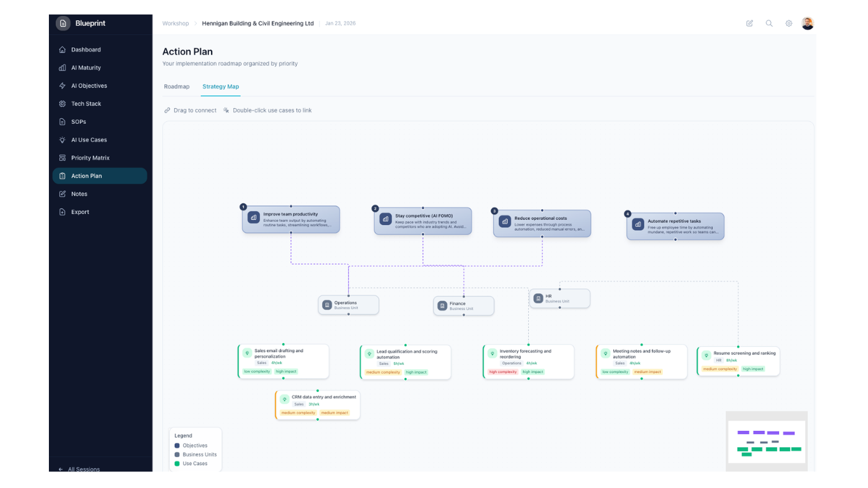Open search via magnifier icon
Viewport: 868px width, 488px height.
769,24
